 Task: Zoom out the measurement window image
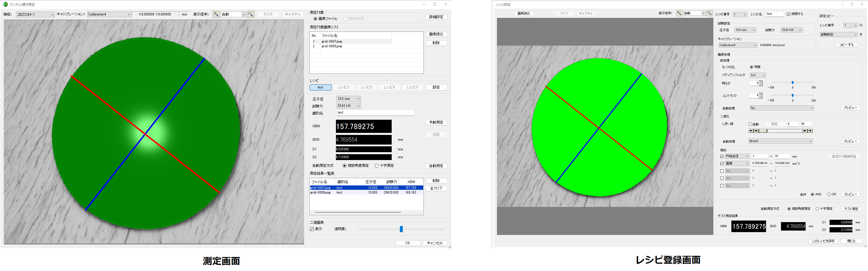tap(251, 14)
